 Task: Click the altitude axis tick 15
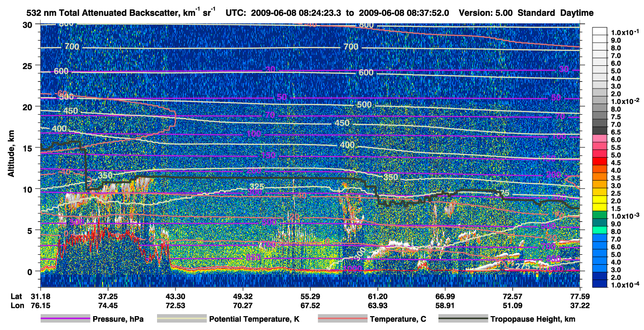point(29,148)
